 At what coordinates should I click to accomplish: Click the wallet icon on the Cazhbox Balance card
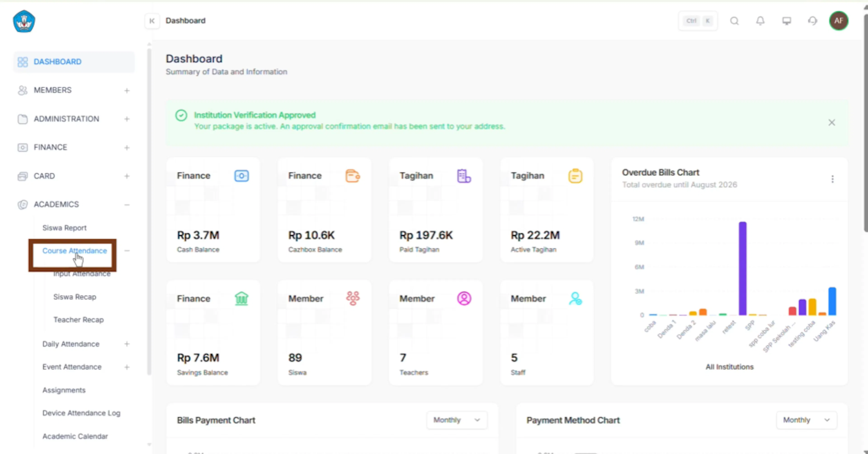tap(352, 176)
